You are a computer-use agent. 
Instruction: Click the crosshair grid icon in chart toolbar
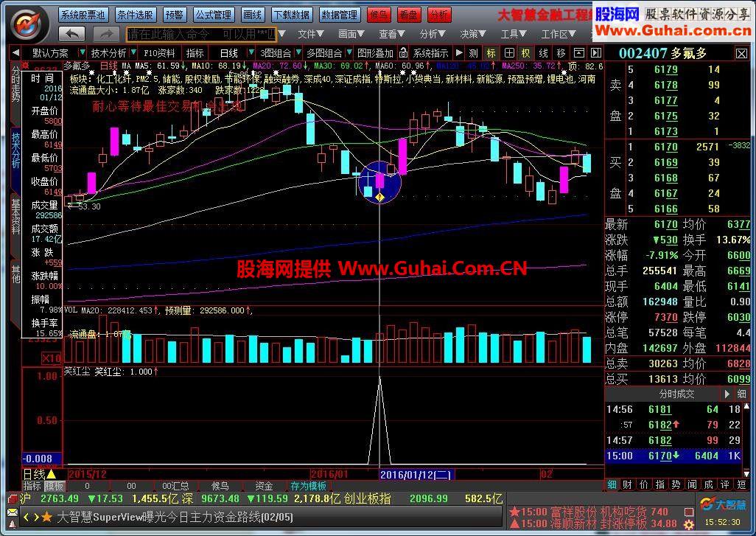tap(508, 53)
